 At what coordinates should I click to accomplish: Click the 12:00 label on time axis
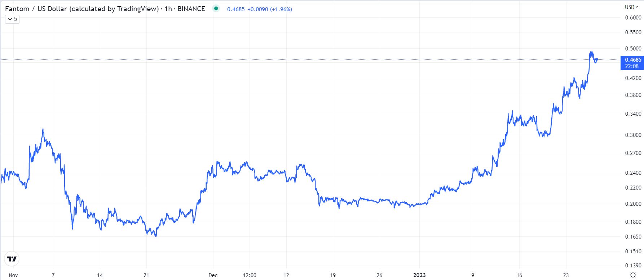point(250,275)
